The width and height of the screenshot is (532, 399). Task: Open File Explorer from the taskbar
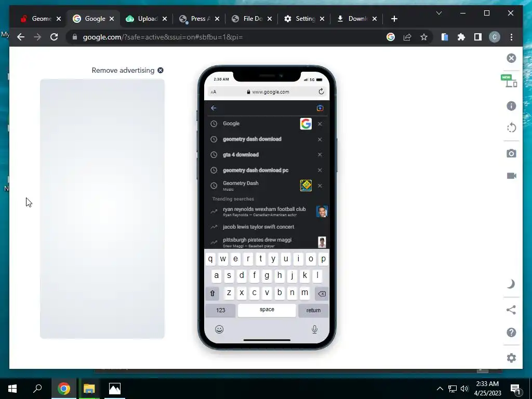coord(89,389)
